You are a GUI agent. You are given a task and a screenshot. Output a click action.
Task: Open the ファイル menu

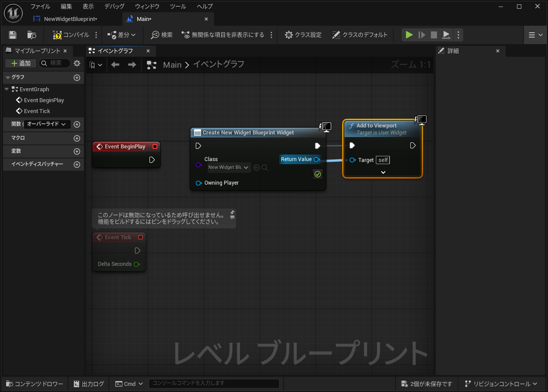pyautogui.click(x=40, y=7)
